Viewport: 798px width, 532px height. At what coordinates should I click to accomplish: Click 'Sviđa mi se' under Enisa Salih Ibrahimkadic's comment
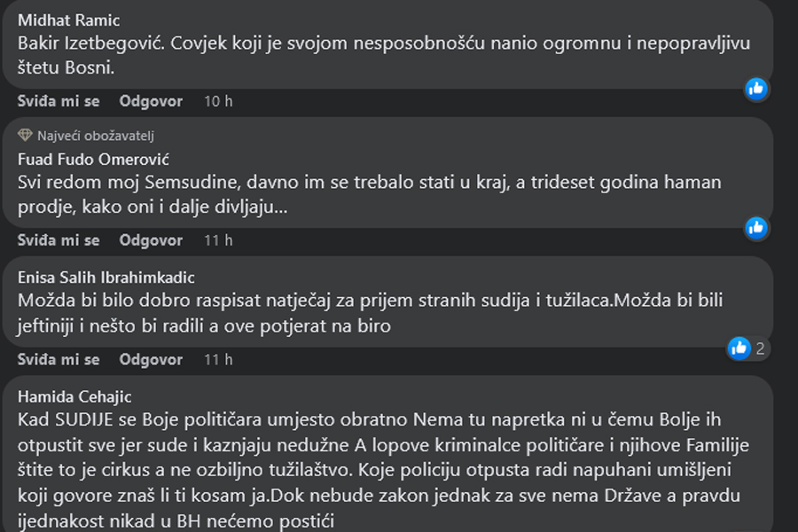coord(59,359)
